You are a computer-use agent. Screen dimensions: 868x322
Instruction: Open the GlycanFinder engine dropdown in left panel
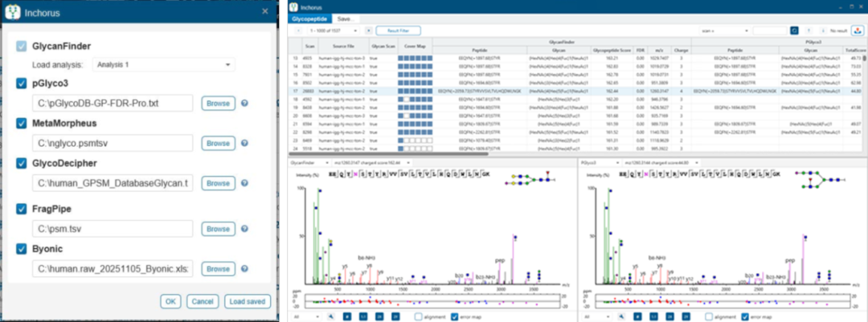click(x=309, y=163)
